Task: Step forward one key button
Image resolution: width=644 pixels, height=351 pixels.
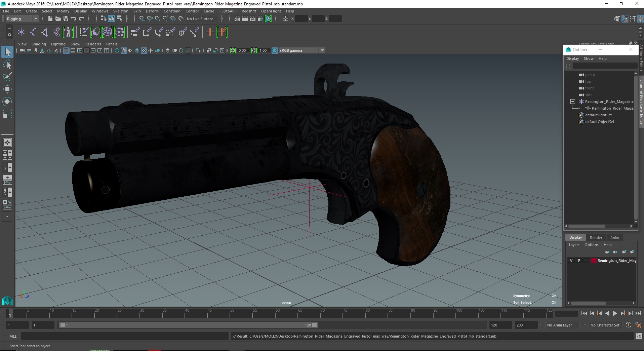Action: pos(622,313)
